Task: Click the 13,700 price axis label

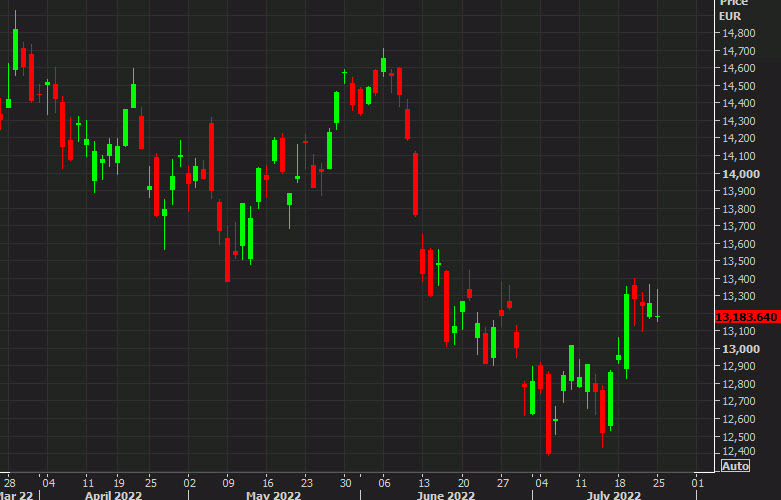Action: (x=739, y=226)
